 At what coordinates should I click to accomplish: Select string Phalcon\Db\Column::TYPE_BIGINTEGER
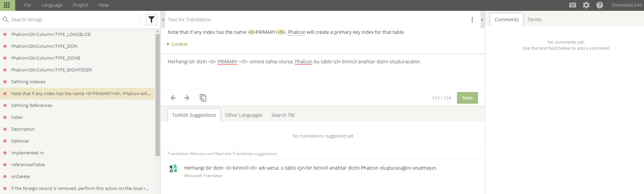pyautogui.click(x=77, y=70)
